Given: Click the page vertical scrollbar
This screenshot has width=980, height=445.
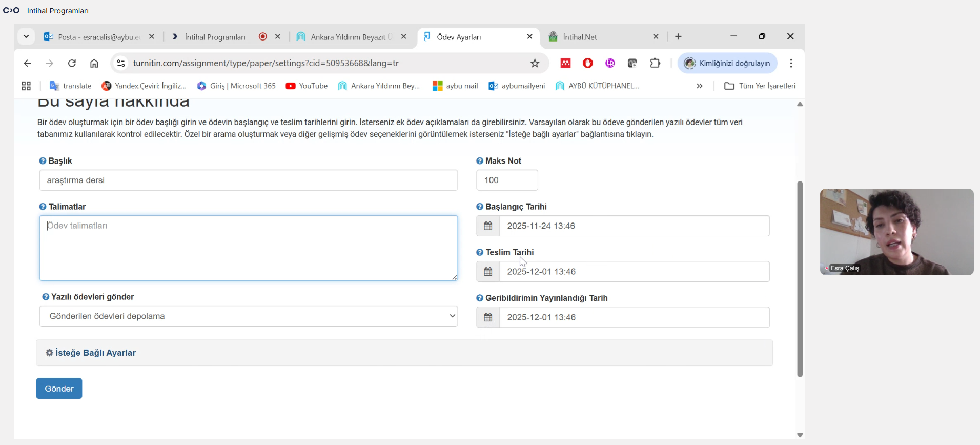Looking at the screenshot, I should click(800, 279).
